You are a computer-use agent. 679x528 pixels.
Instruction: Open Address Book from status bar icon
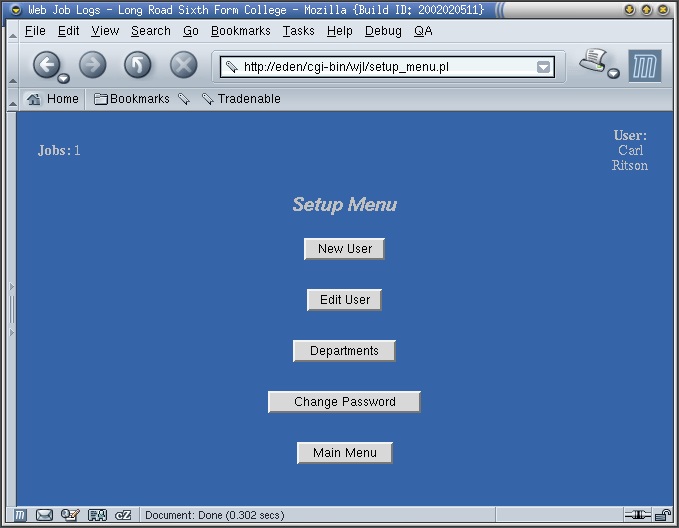97,515
